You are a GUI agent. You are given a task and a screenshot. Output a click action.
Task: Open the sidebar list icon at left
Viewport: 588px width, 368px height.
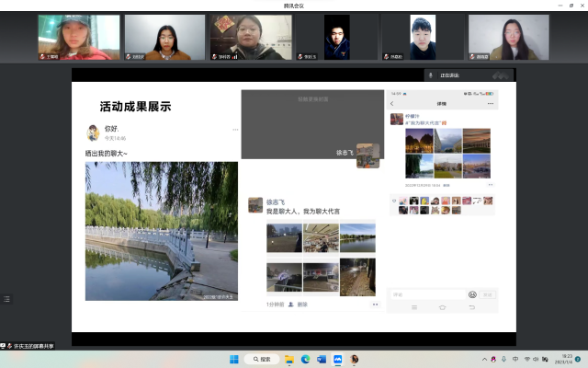(6, 299)
